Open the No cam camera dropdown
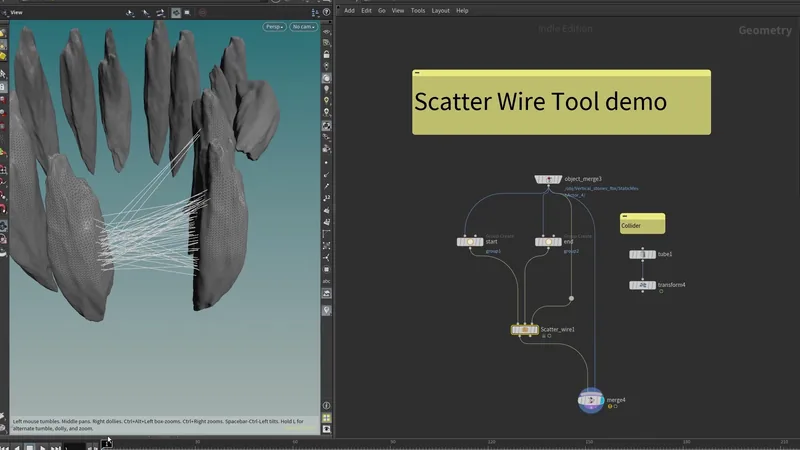This screenshot has height=450, width=800. pos(304,27)
